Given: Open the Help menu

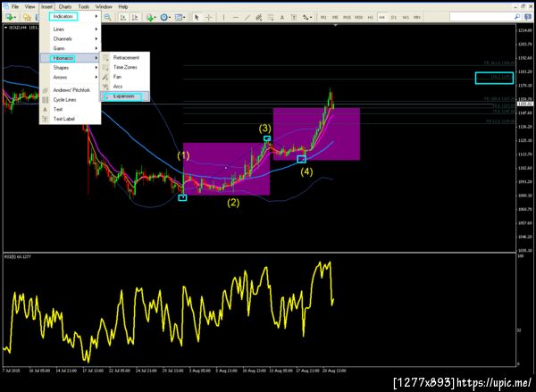Looking at the screenshot, I should (122, 6).
